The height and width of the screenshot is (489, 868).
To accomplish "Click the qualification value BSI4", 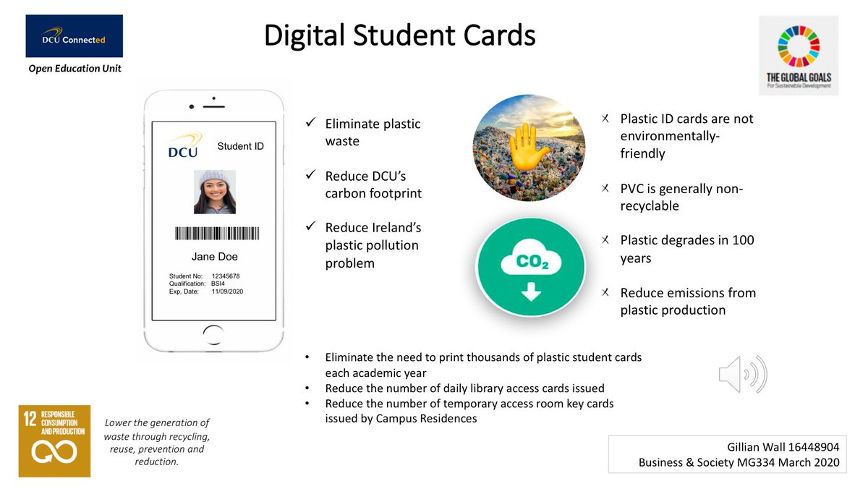I will [218, 284].
